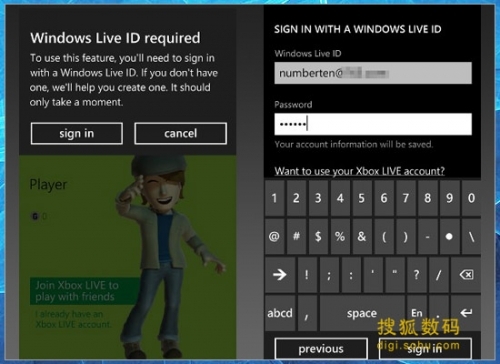Go back with the previous button

(321, 349)
